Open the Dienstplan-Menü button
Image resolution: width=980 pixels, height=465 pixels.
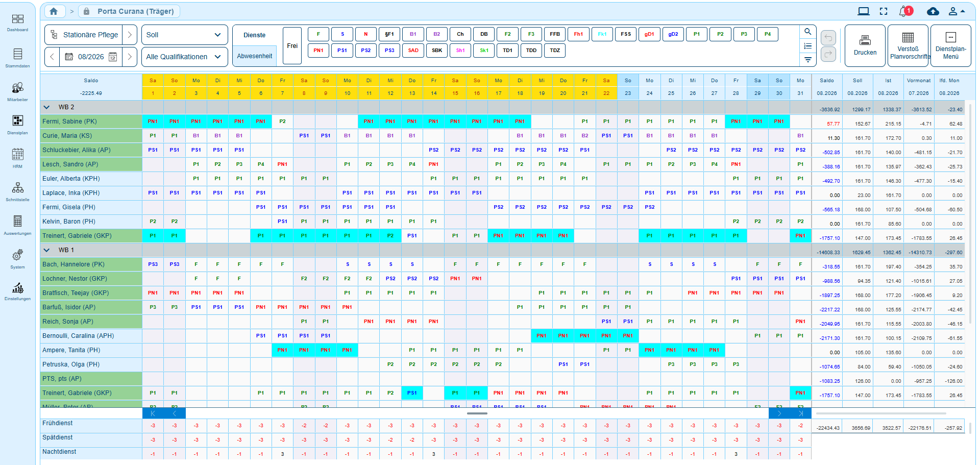point(950,45)
